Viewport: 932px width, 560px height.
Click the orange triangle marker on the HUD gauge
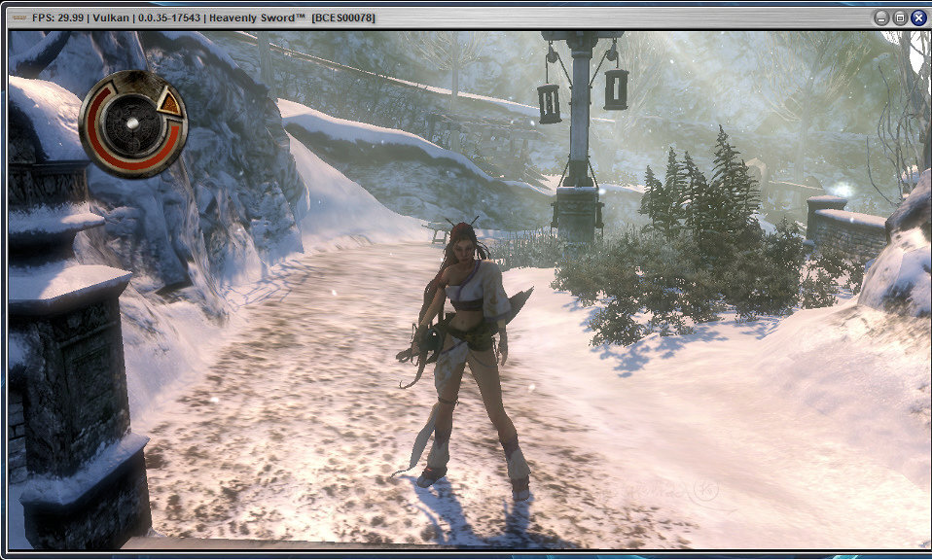click(x=171, y=104)
